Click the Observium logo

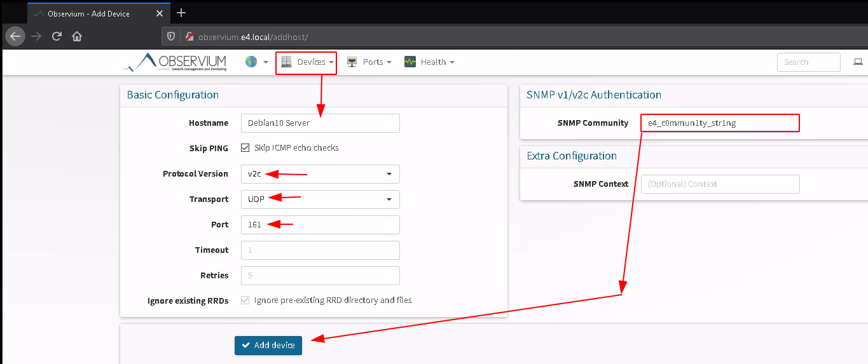[x=175, y=62]
